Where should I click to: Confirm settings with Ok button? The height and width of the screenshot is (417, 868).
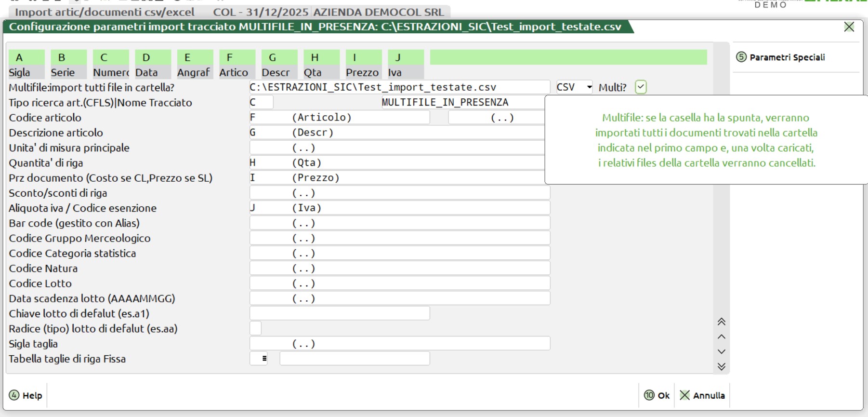click(657, 395)
